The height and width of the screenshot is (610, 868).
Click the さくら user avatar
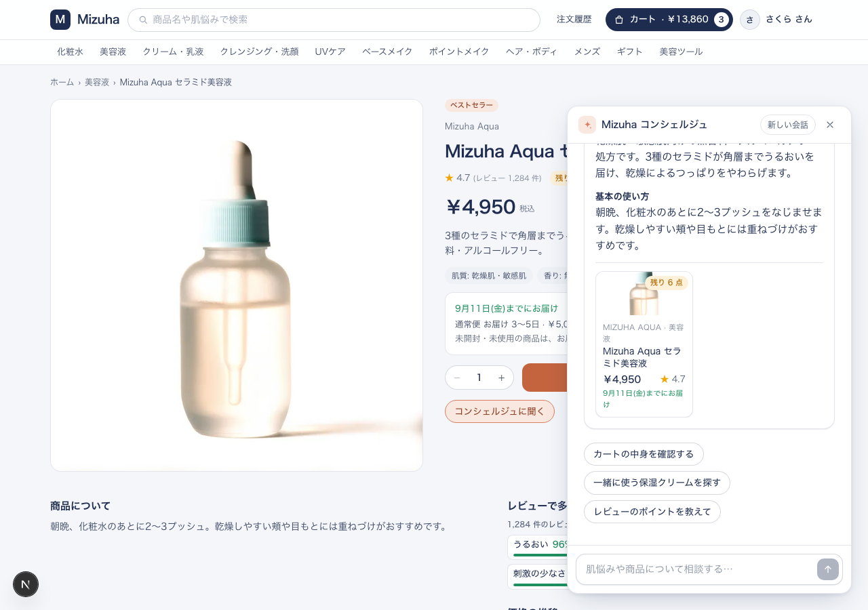750,20
